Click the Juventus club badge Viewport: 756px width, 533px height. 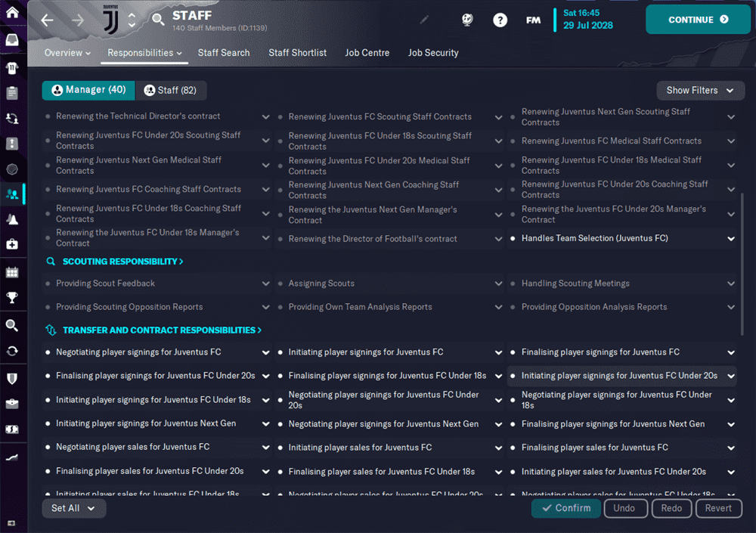click(x=111, y=20)
